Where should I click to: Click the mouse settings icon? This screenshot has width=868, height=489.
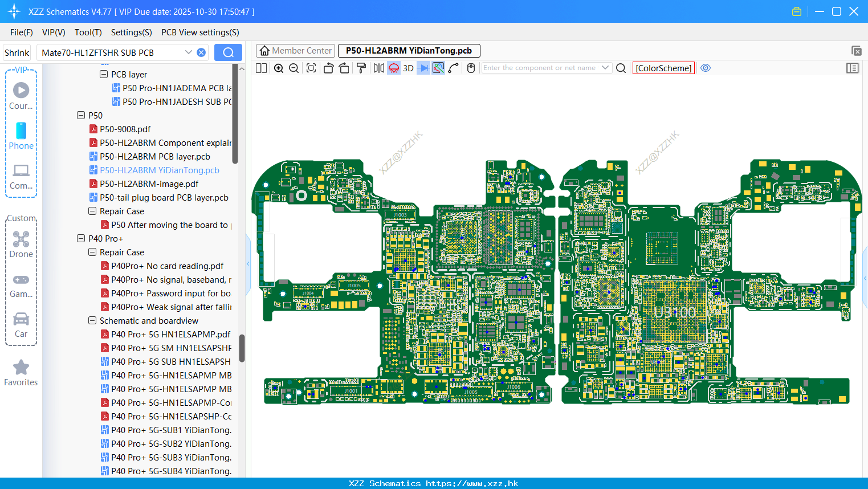pyautogui.click(x=471, y=68)
